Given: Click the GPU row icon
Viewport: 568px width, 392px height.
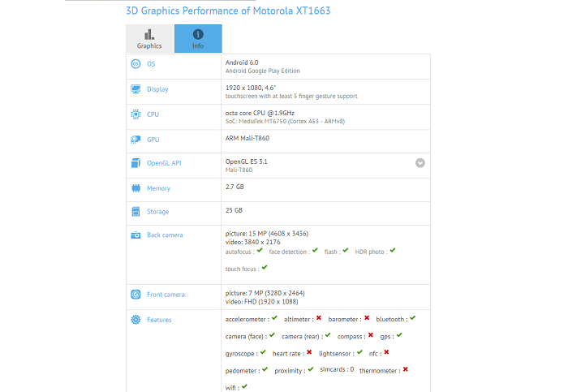Looking at the screenshot, I should point(136,140).
